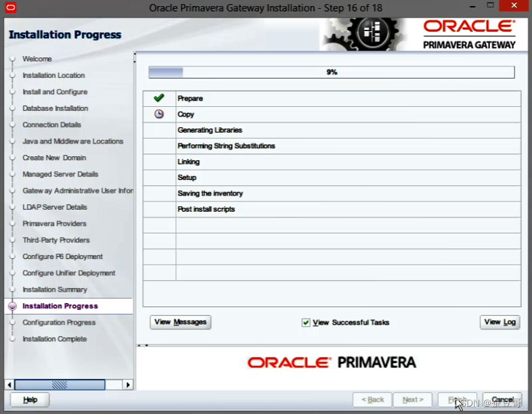The height and width of the screenshot is (414, 532).
Task: Select Managed Server Details step
Action: 60,175
